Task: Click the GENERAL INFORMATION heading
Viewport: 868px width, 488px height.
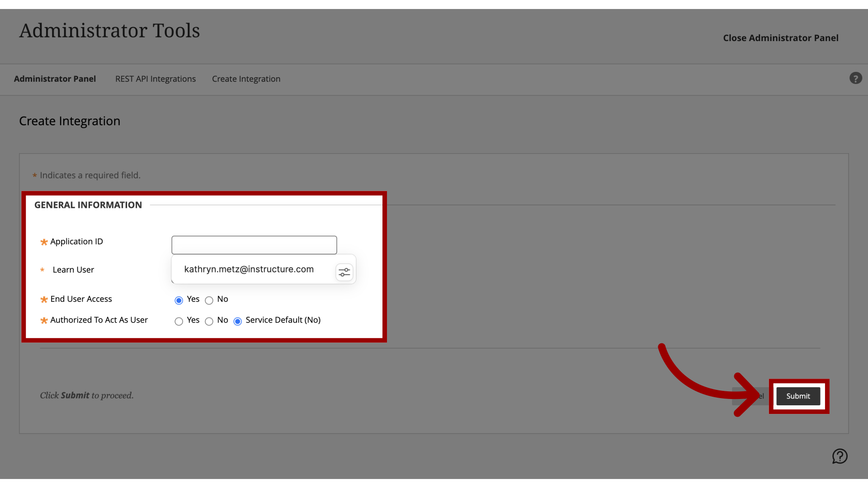Action: tap(88, 205)
